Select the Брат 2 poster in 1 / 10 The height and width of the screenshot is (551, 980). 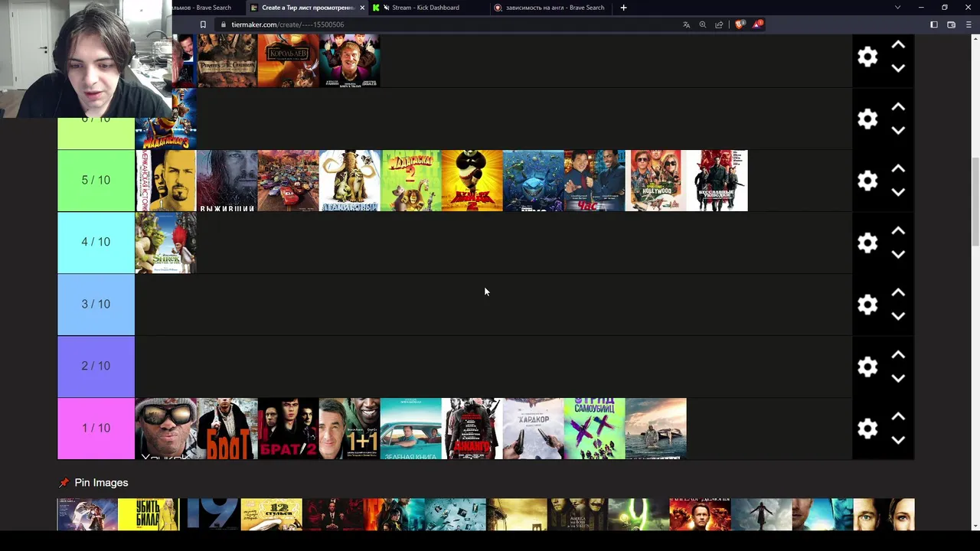pyautogui.click(x=289, y=429)
